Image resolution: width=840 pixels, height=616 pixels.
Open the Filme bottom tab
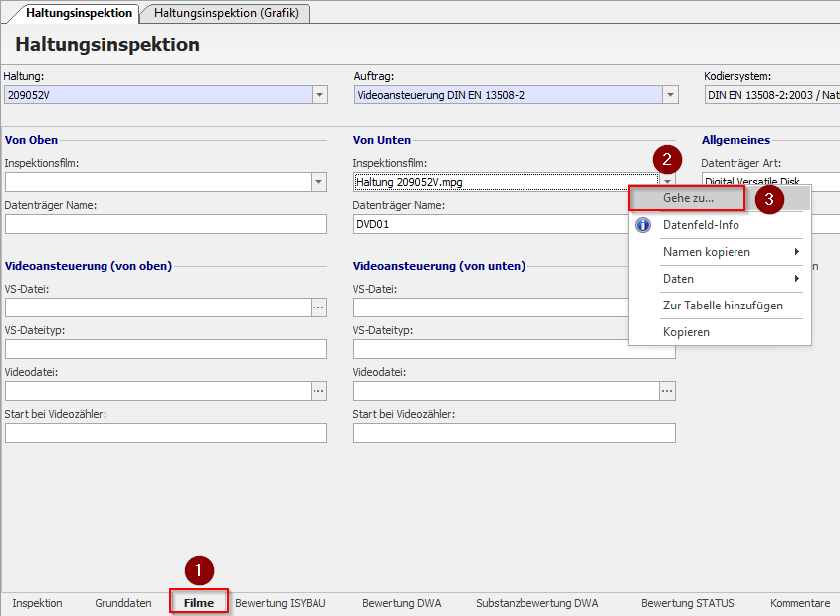click(x=199, y=603)
